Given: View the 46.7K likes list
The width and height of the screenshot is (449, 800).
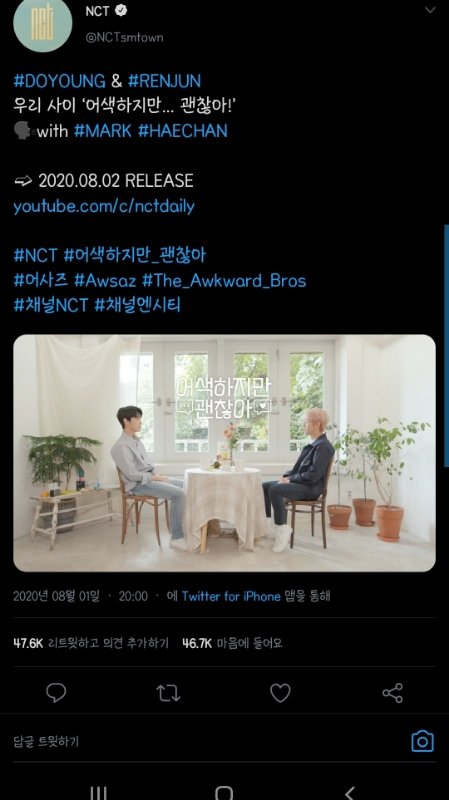Looking at the screenshot, I should click(x=232, y=643).
